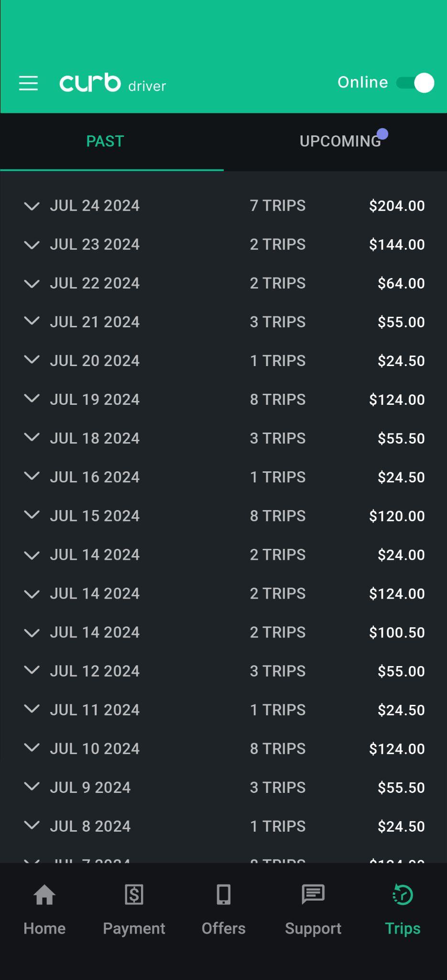Switch to the Upcoming tab
This screenshot has width=447, height=980.
[340, 142]
